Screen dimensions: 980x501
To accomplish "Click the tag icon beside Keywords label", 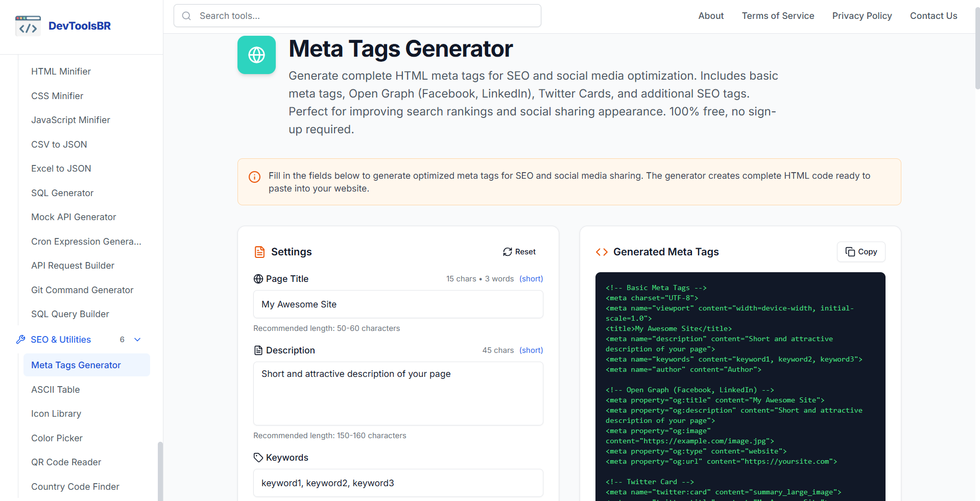I will point(257,457).
